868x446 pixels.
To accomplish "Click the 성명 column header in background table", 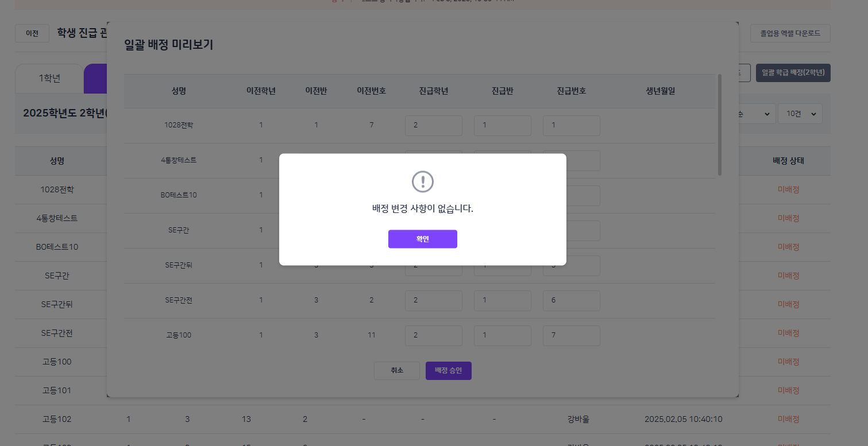I will point(57,161).
